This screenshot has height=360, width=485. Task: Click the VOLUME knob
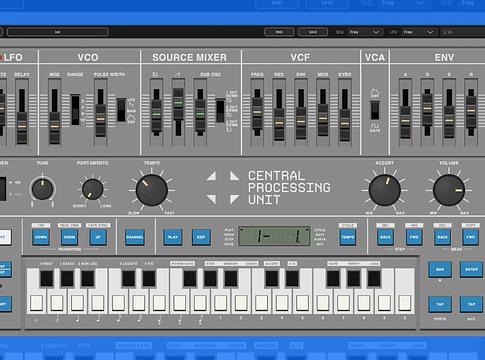click(x=449, y=190)
